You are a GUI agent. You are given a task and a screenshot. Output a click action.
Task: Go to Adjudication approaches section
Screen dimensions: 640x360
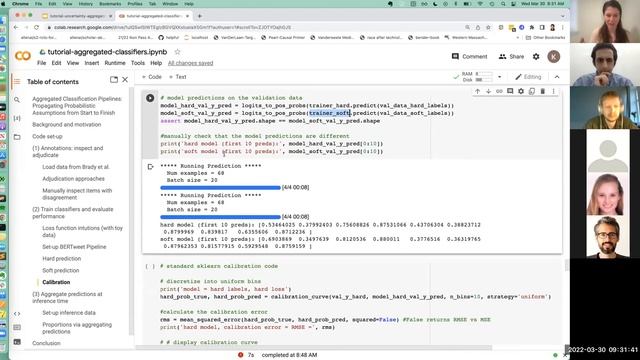pos(73,179)
